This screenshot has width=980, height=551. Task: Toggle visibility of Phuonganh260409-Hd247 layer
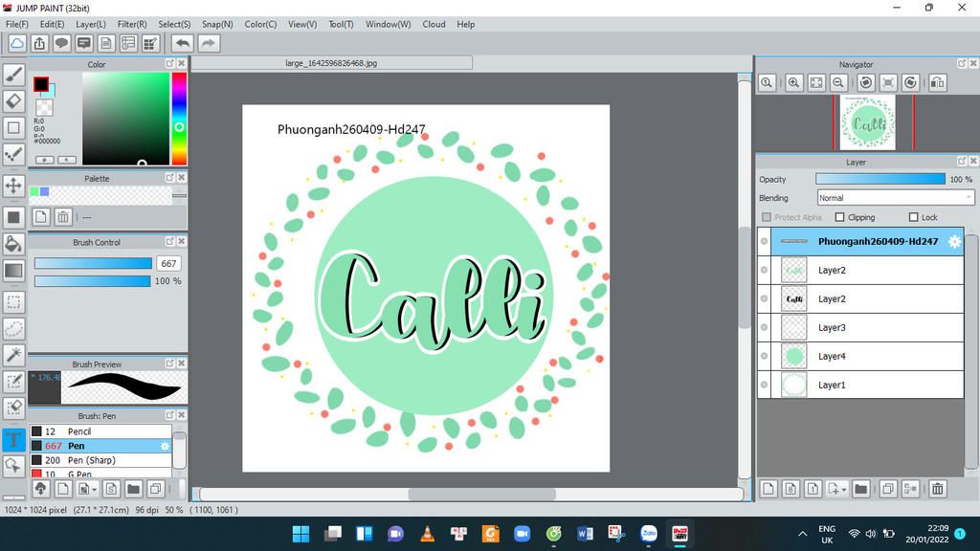pyautogui.click(x=764, y=241)
